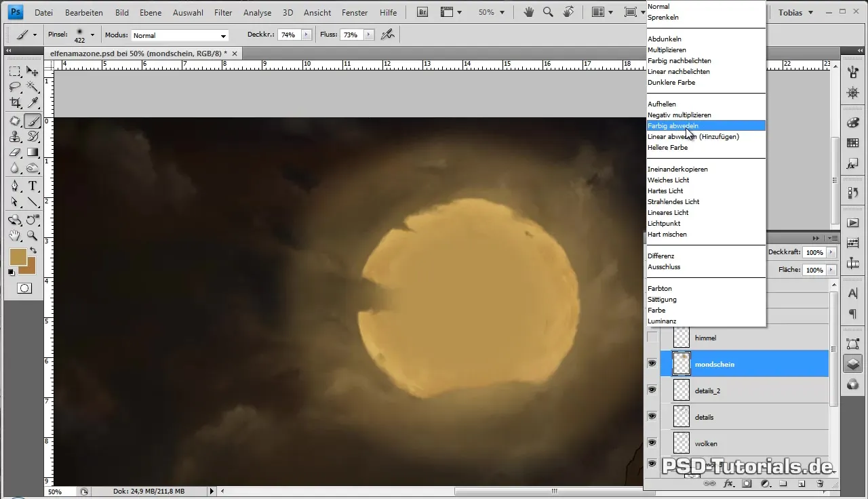Select the Clone Stamp tool

(x=15, y=137)
